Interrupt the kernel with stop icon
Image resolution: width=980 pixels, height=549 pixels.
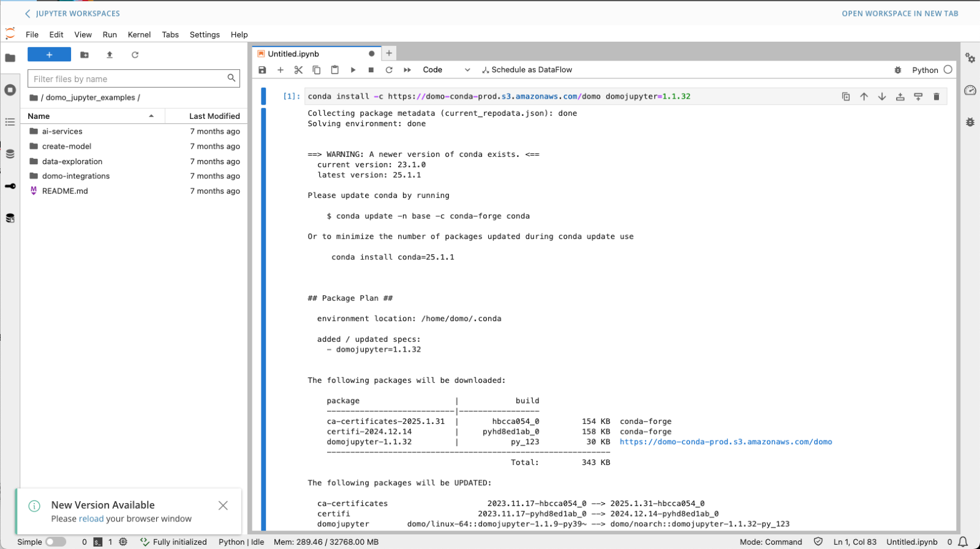point(371,70)
